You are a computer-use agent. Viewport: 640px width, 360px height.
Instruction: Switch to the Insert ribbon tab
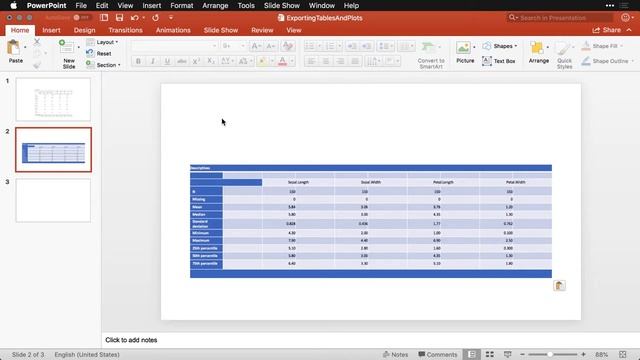(x=51, y=30)
